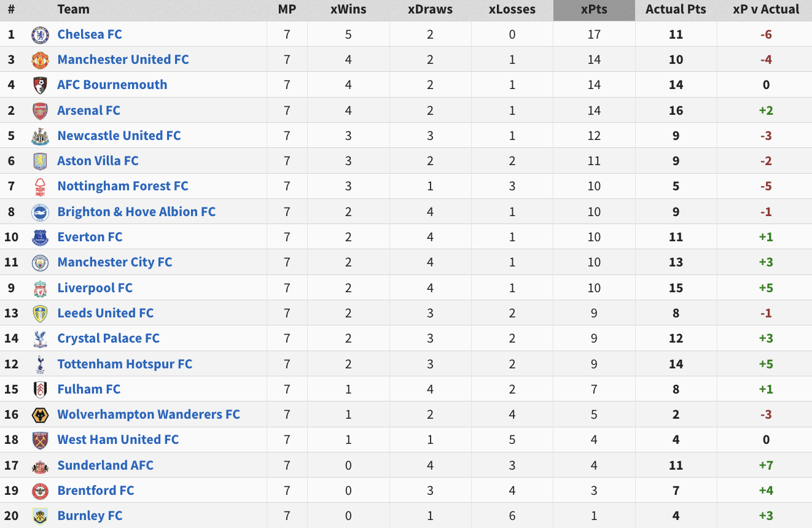
Task: Click the Tottenham Hotspur cockerel crest
Action: 40,365
